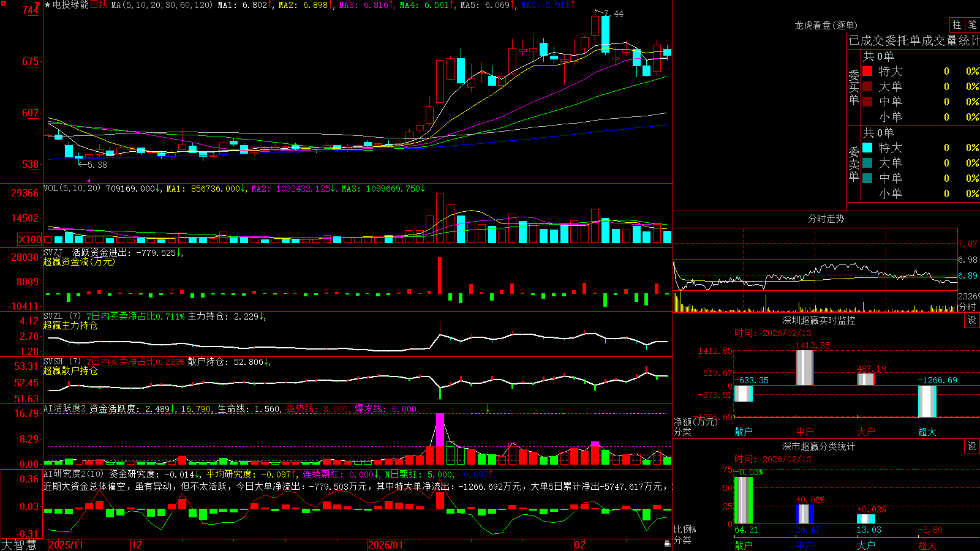Click 小单 row under 委买单

(x=921, y=117)
